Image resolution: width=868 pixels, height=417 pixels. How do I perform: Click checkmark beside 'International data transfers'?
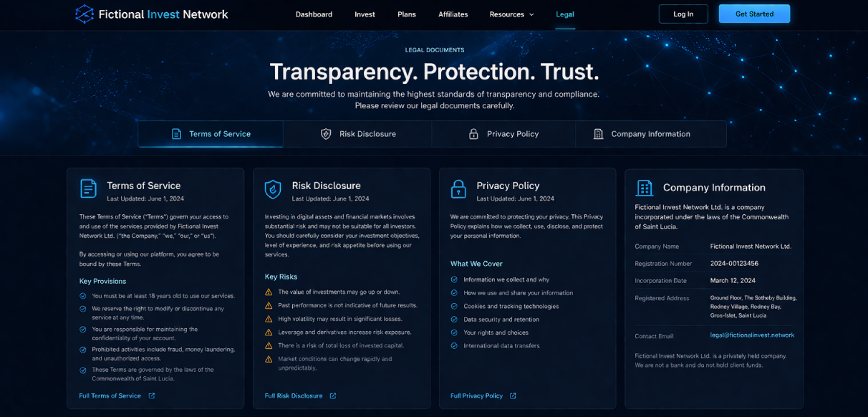pos(454,345)
